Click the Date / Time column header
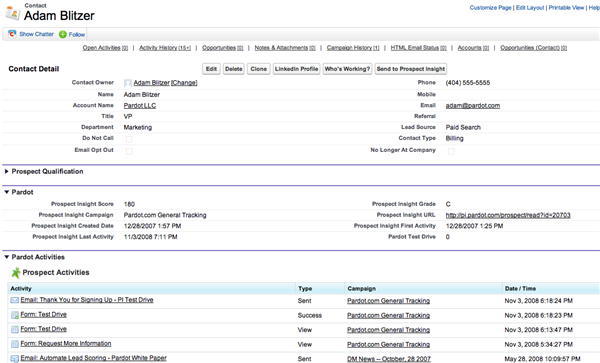 click(x=551, y=288)
